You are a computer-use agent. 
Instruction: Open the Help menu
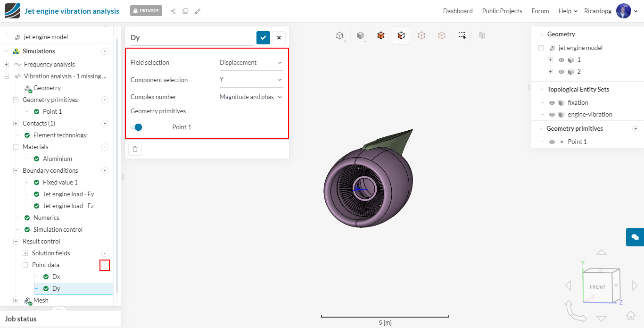point(568,11)
